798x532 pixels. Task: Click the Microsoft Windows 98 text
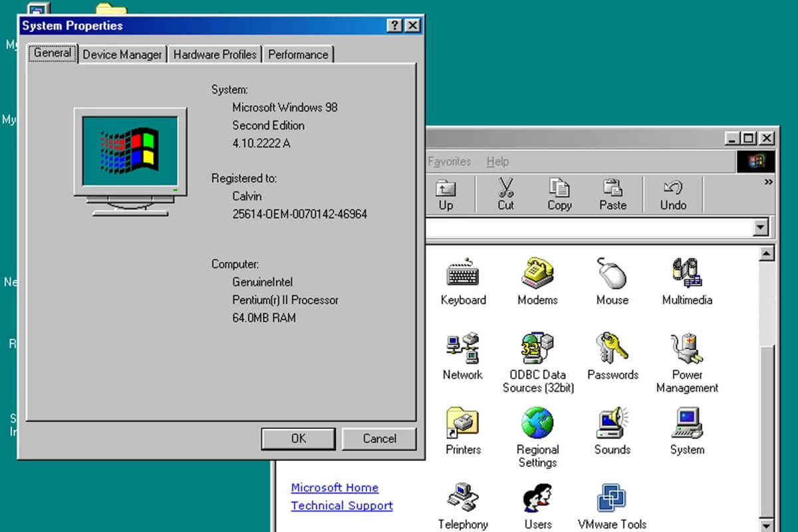point(285,107)
